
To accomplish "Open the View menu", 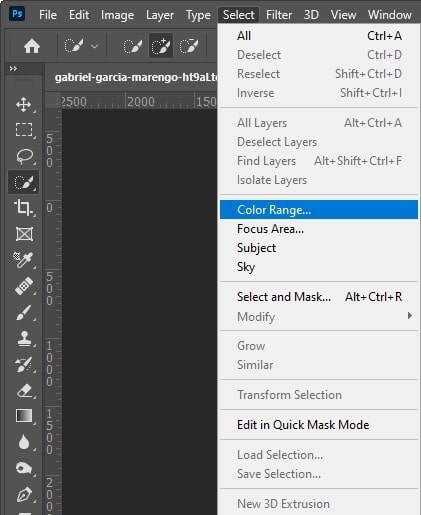I will click(343, 15).
